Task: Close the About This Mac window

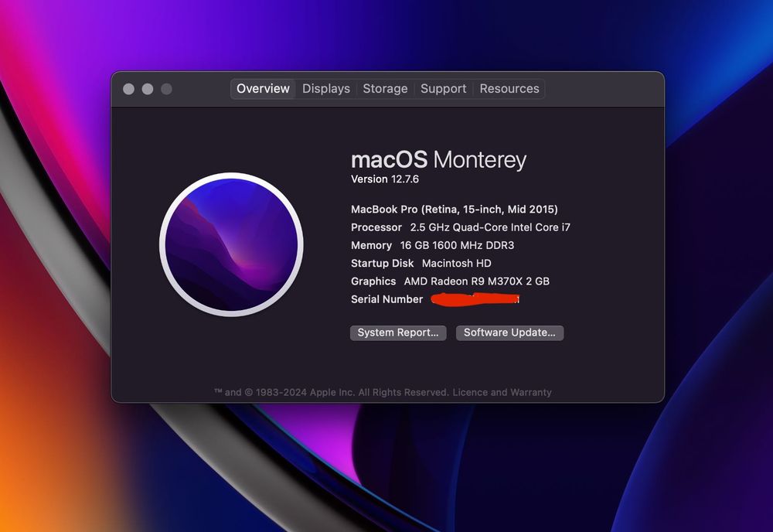Action: tap(128, 89)
